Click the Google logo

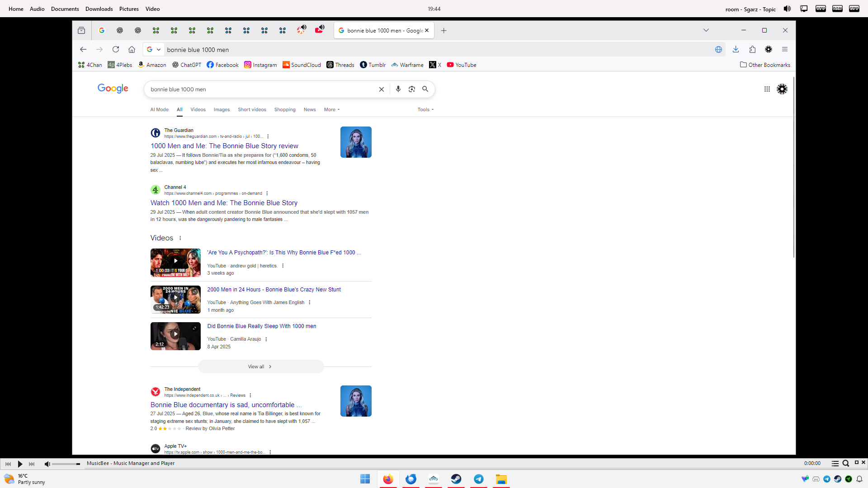tap(113, 89)
